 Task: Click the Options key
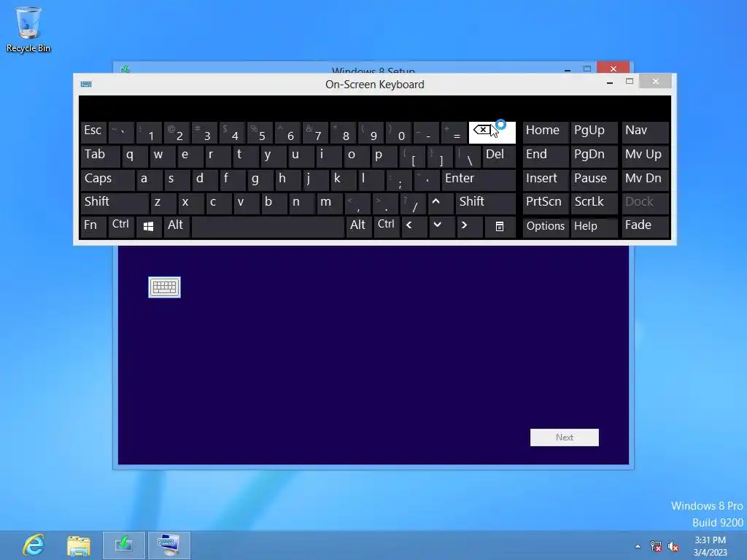click(546, 227)
